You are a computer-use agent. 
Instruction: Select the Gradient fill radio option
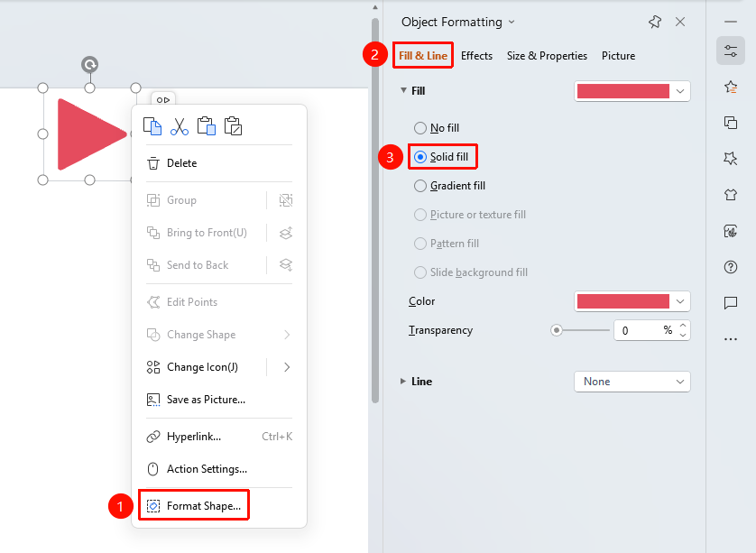click(449, 186)
